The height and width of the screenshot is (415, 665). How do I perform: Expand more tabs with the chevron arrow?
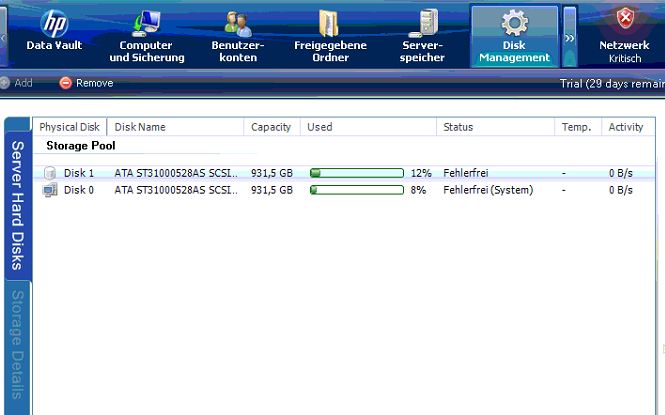point(570,36)
